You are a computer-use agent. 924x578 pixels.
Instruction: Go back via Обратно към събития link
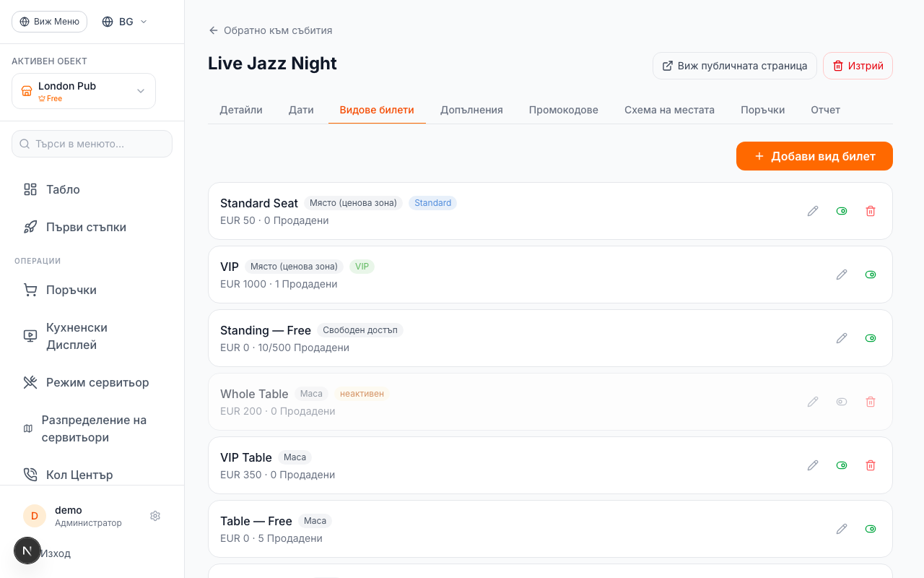click(270, 30)
